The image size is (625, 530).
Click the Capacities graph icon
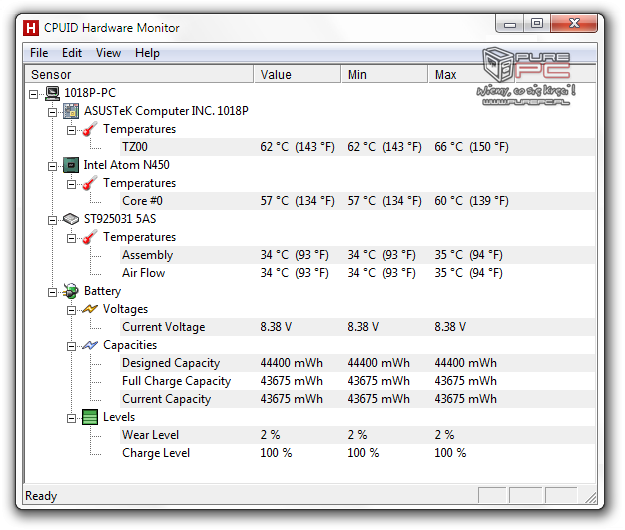point(90,345)
